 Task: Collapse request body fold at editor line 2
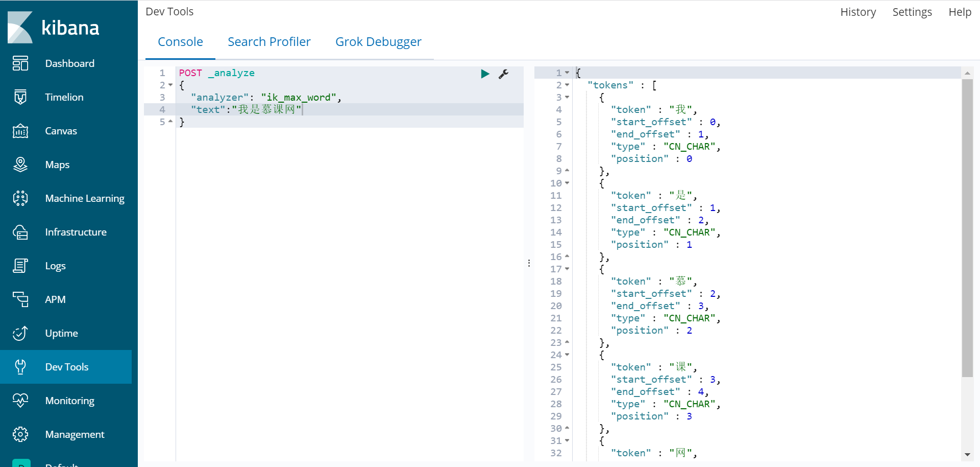coord(170,85)
